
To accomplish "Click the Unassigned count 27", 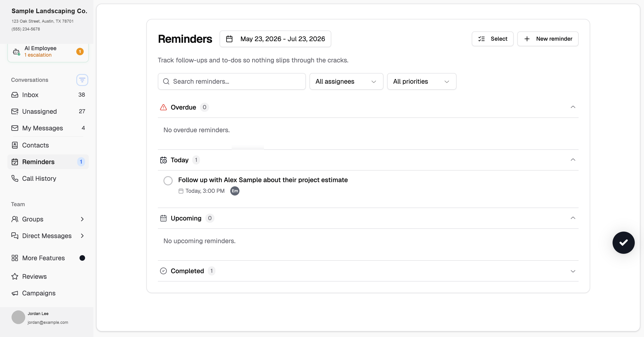I will point(82,111).
